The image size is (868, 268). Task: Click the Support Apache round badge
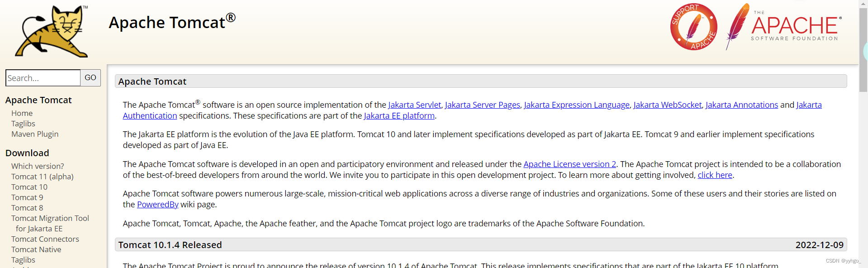tap(693, 27)
